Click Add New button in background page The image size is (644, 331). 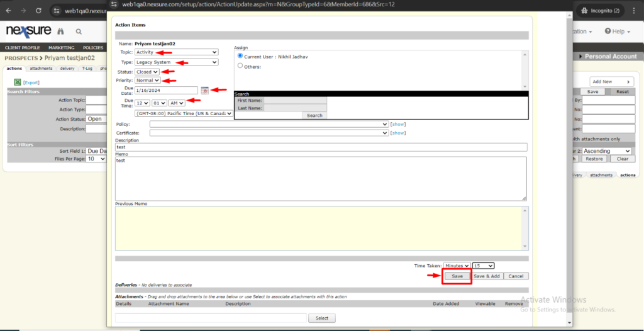coord(611,82)
